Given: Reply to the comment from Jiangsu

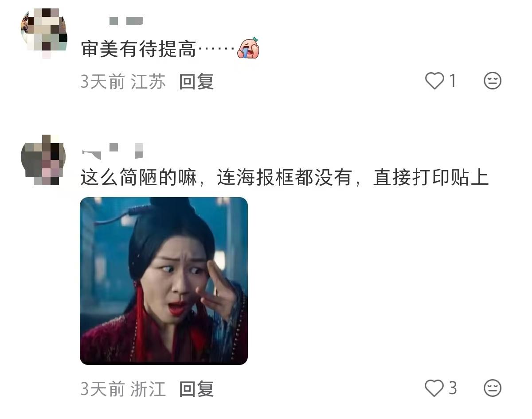Looking at the screenshot, I should point(196,81).
